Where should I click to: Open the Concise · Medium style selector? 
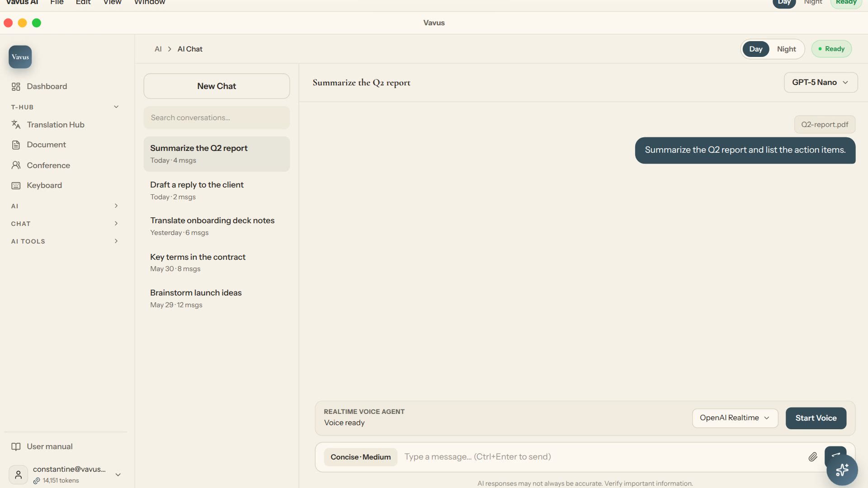click(x=360, y=457)
